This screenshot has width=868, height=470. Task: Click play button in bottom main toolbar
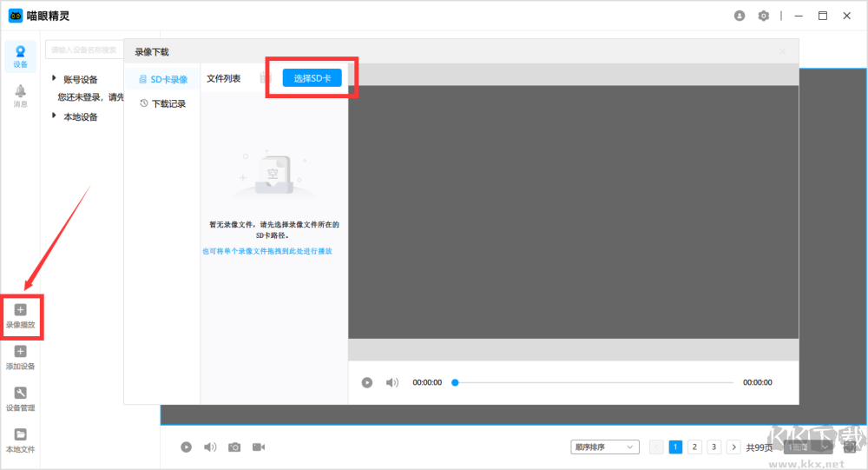click(186, 447)
